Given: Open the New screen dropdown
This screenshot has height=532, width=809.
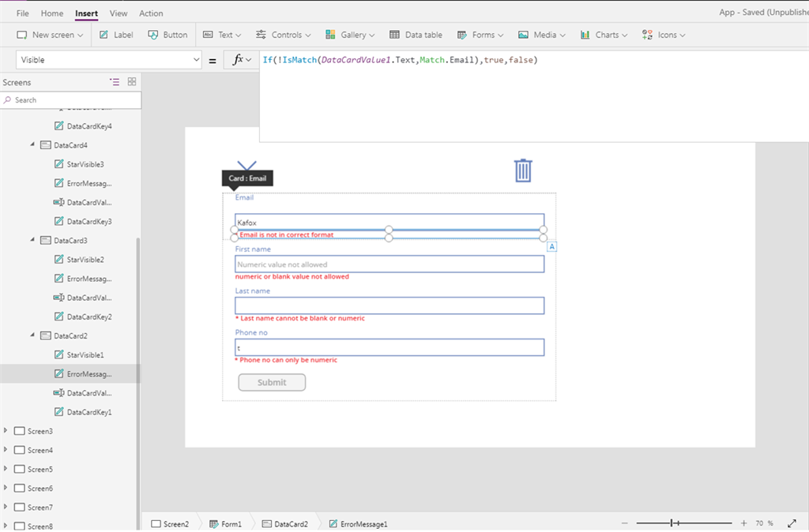Looking at the screenshot, I should [x=50, y=35].
